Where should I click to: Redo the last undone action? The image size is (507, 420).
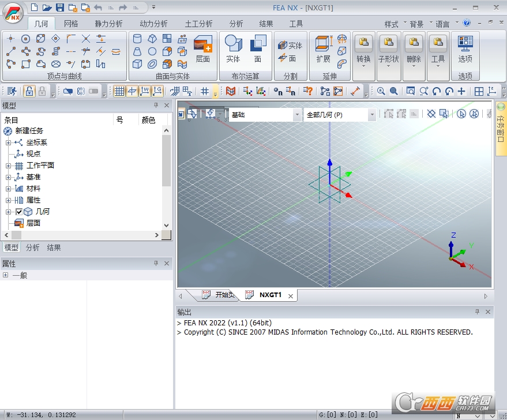pos(122,7)
